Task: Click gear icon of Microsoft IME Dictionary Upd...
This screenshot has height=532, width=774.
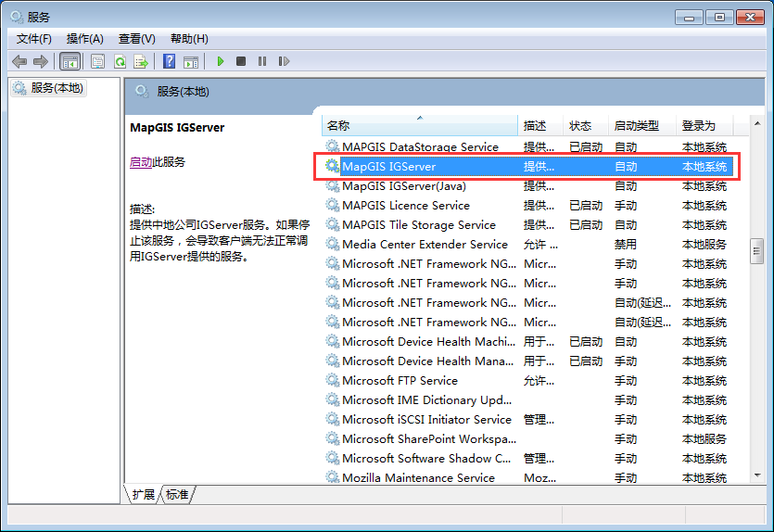Action: pyautogui.click(x=332, y=399)
